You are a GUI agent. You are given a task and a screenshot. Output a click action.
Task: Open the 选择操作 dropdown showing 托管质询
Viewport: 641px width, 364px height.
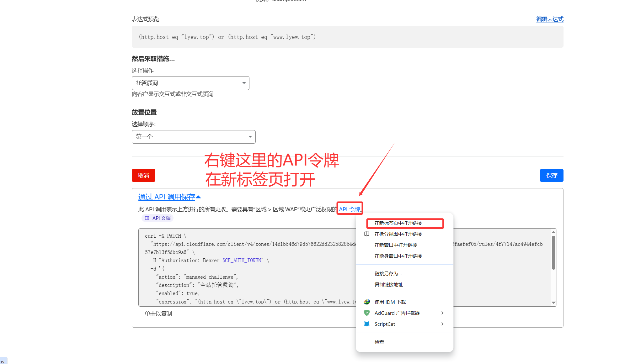[190, 83]
